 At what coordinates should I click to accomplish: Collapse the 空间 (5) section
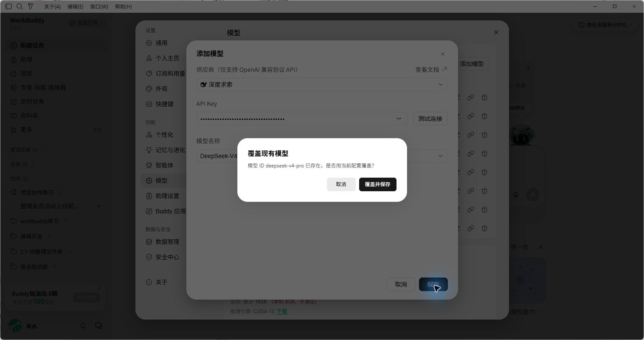tap(22, 178)
